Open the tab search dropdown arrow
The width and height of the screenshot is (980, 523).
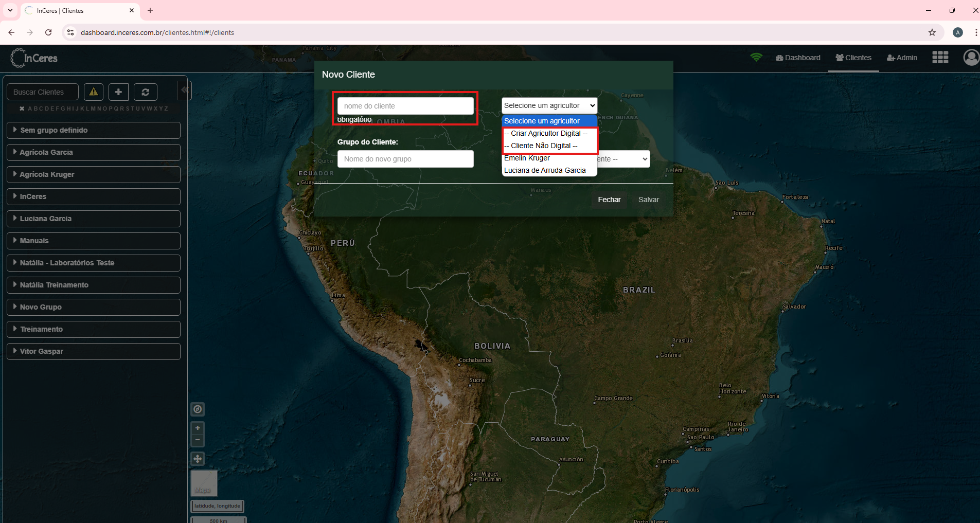[10, 10]
